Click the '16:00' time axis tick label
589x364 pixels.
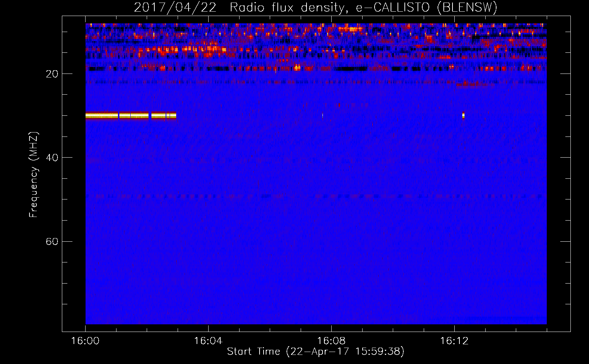(x=85, y=341)
